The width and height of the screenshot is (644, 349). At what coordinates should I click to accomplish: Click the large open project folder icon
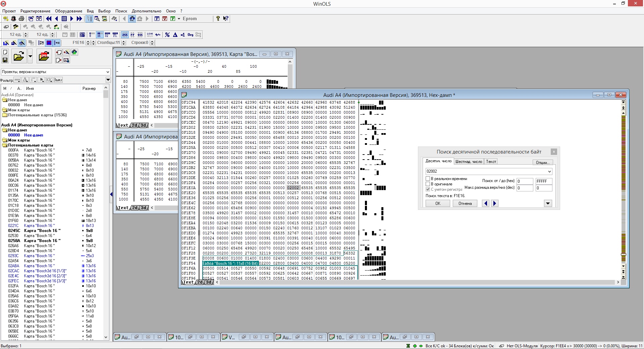tap(19, 56)
